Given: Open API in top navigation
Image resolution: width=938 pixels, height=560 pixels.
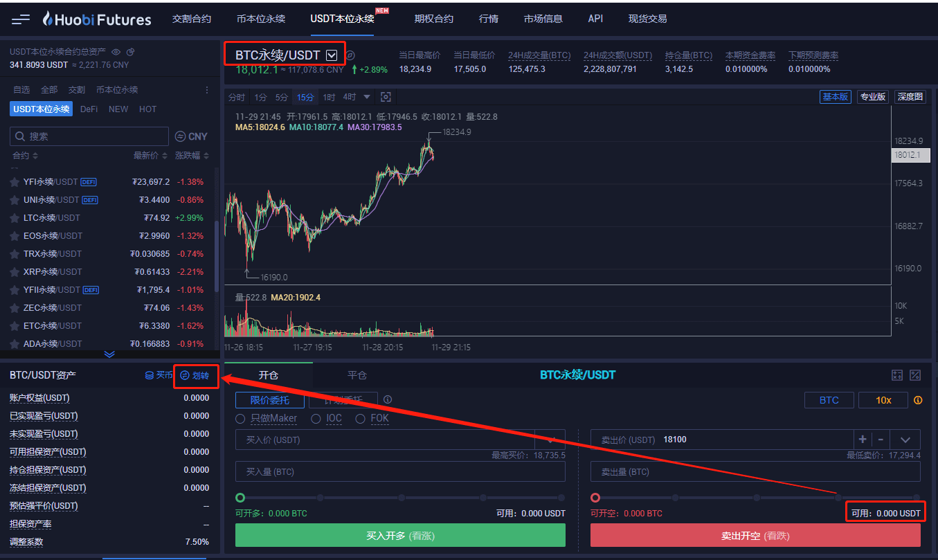Looking at the screenshot, I should click(595, 19).
